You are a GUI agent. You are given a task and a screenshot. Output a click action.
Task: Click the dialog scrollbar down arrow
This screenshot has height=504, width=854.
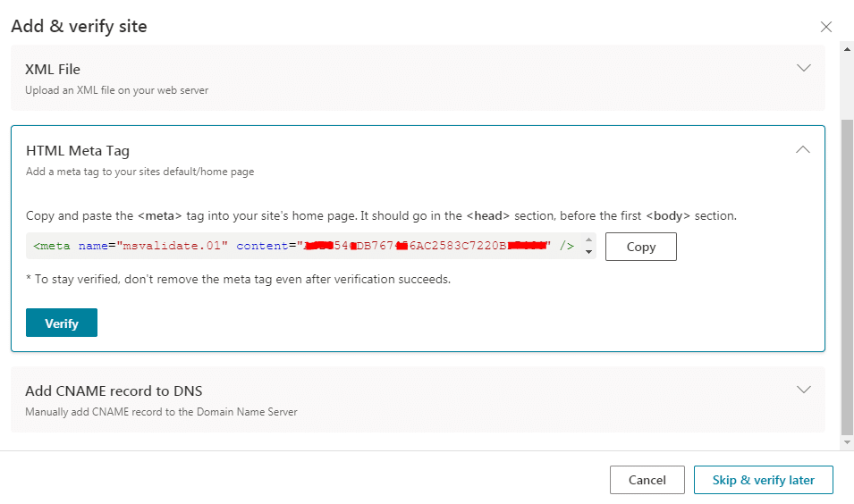tap(847, 442)
